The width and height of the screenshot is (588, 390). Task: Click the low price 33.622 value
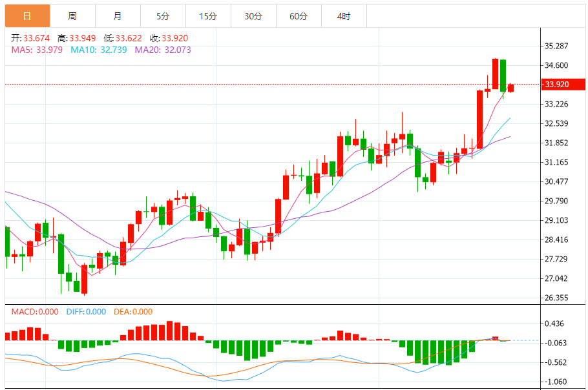tap(129, 38)
